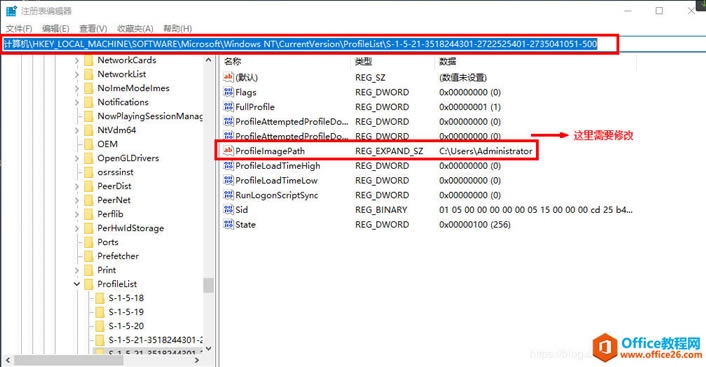This screenshot has width=706, height=367.
Task: Click tree horizontal scroll left arrow
Action: coord(8,360)
